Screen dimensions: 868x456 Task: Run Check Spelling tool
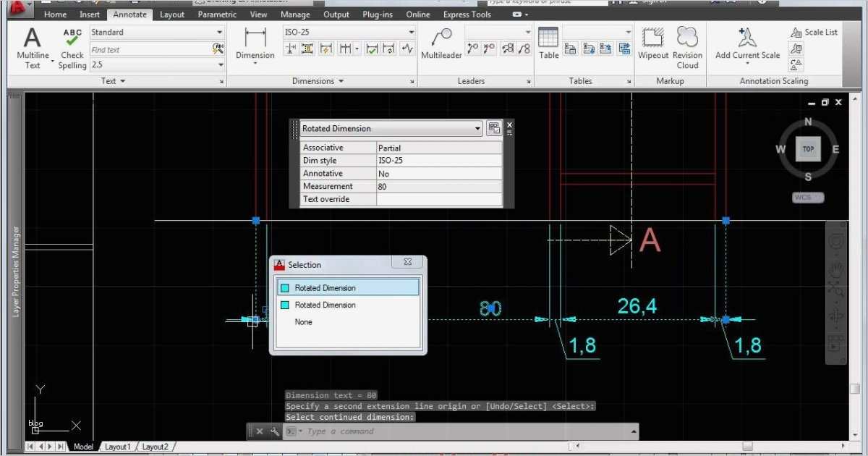72,48
